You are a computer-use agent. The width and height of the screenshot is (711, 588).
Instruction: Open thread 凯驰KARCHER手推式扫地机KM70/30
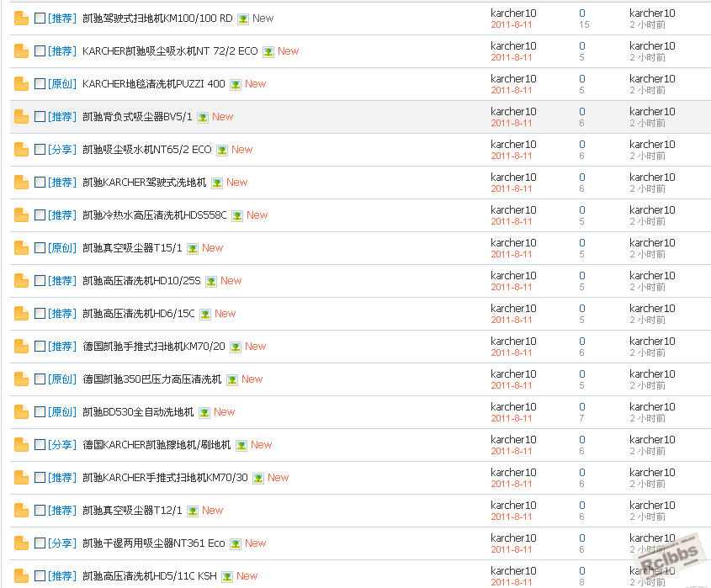(165, 477)
